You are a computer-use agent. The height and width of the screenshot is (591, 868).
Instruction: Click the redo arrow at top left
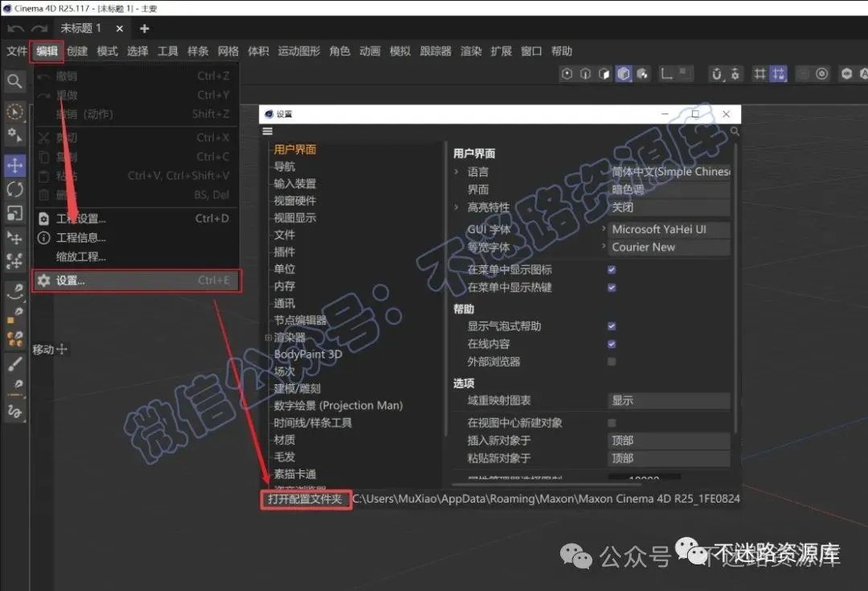pyautogui.click(x=39, y=28)
